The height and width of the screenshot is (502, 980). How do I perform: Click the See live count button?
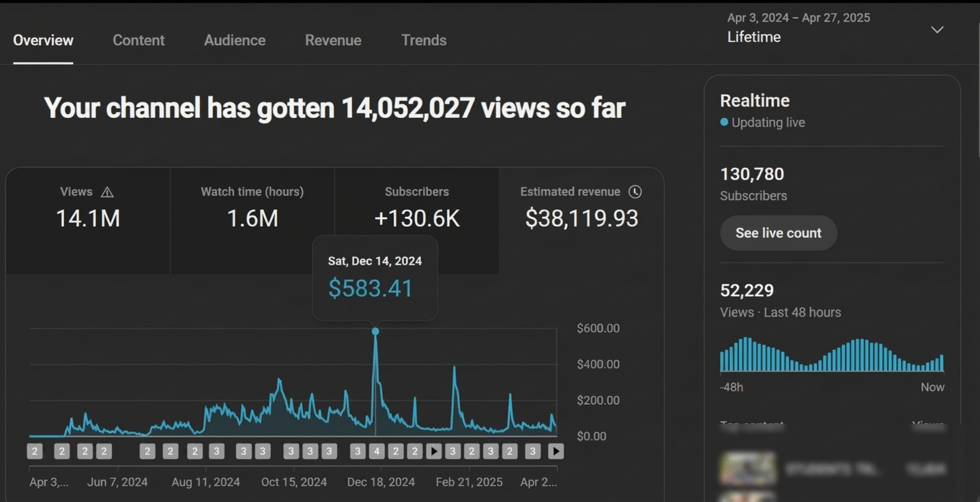click(x=779, y=233)
